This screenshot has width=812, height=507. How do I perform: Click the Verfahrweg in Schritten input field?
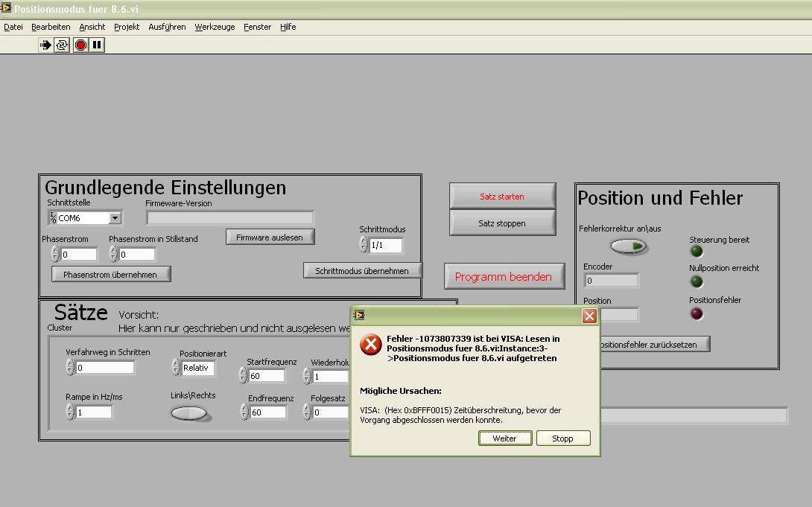(105, 368)
